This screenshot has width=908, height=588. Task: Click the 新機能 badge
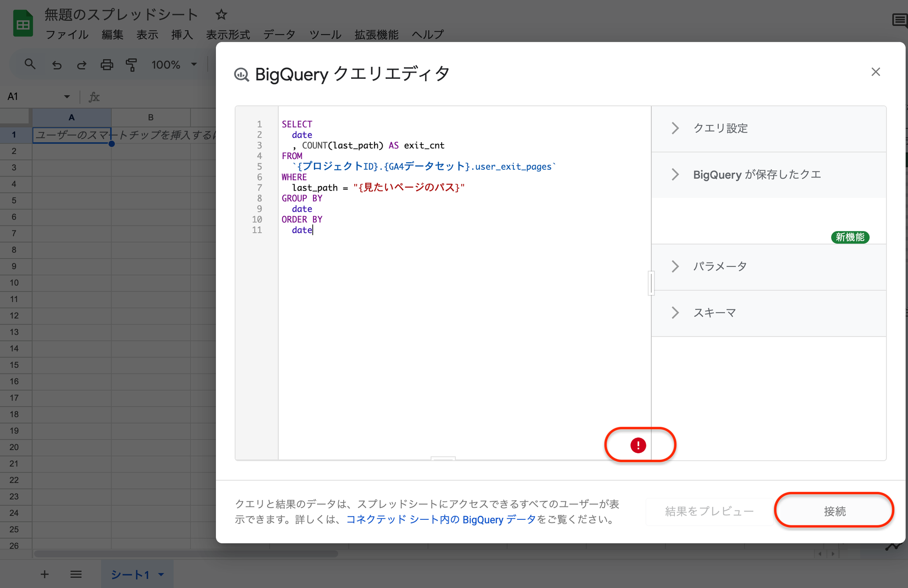(849, 237)
